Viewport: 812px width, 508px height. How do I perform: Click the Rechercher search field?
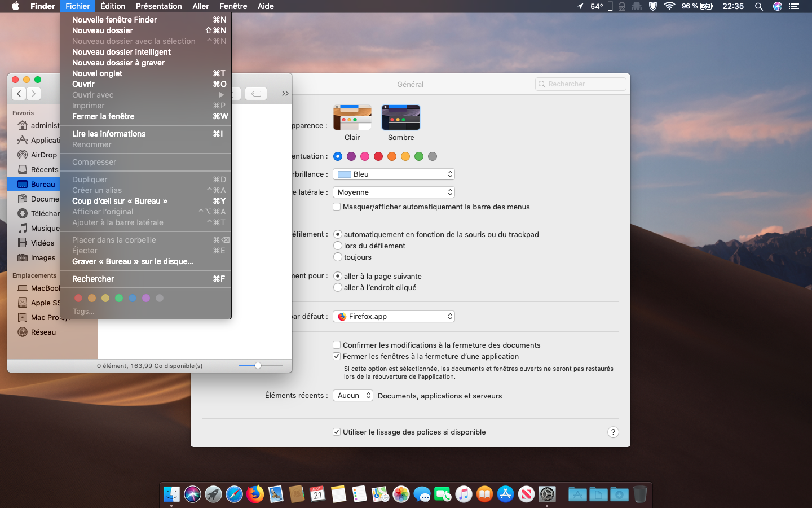tap(581, 84)
